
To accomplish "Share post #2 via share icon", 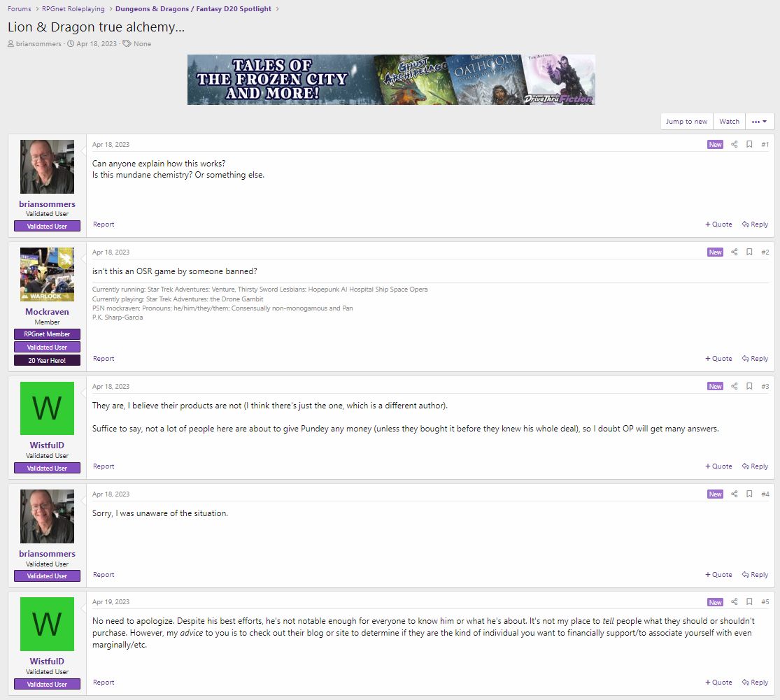I will point(735,252).
